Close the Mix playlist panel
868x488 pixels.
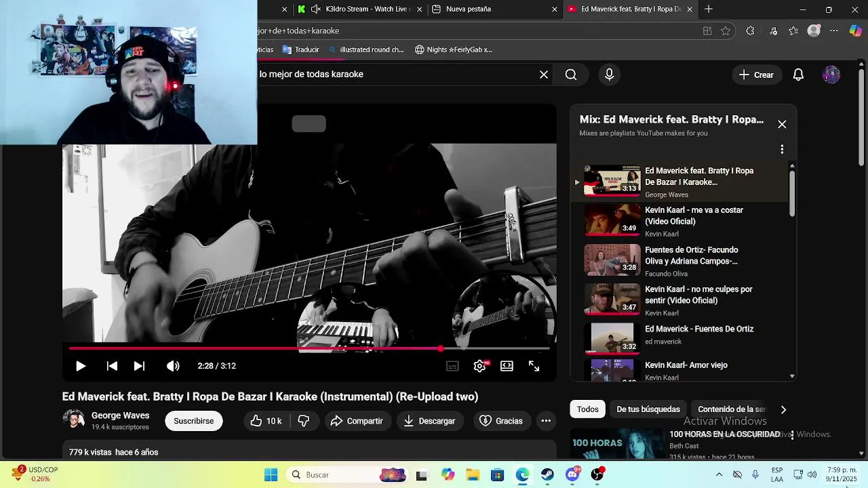[782, 124]
